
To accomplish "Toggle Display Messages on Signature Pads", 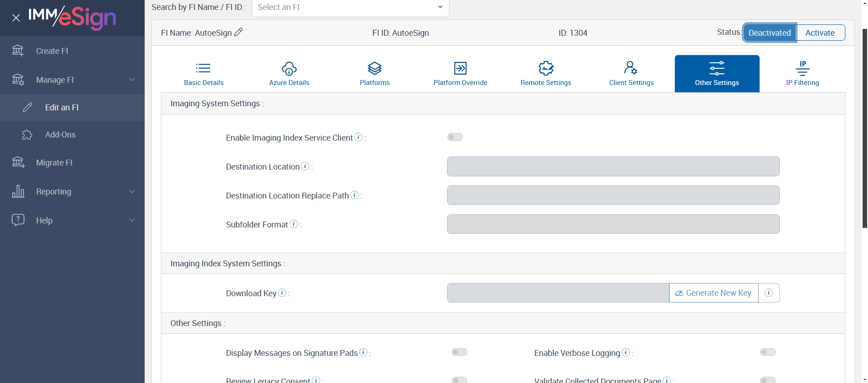I will coord(459,352).
